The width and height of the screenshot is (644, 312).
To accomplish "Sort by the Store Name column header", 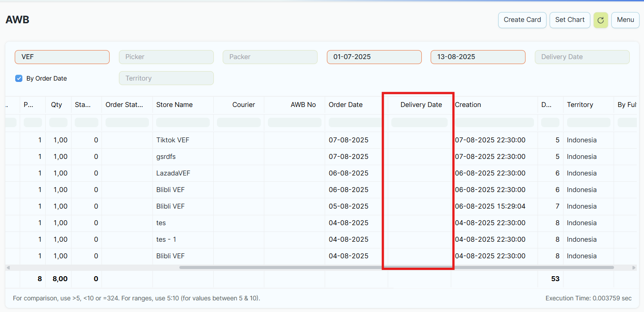I will [174, 105].
